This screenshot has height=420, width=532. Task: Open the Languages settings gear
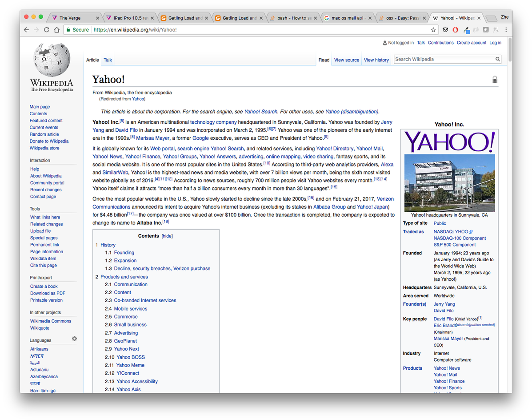tap(74, 339)
